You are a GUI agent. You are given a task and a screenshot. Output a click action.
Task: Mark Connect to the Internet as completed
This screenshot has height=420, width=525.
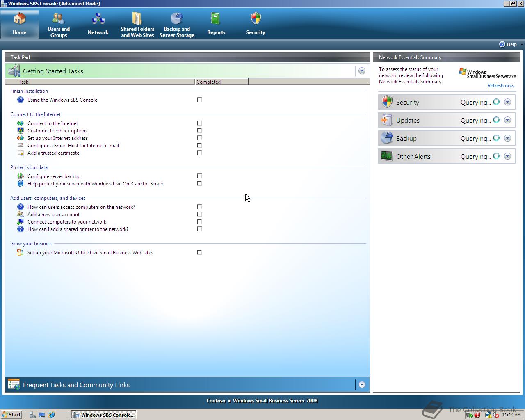coord(199,123)
